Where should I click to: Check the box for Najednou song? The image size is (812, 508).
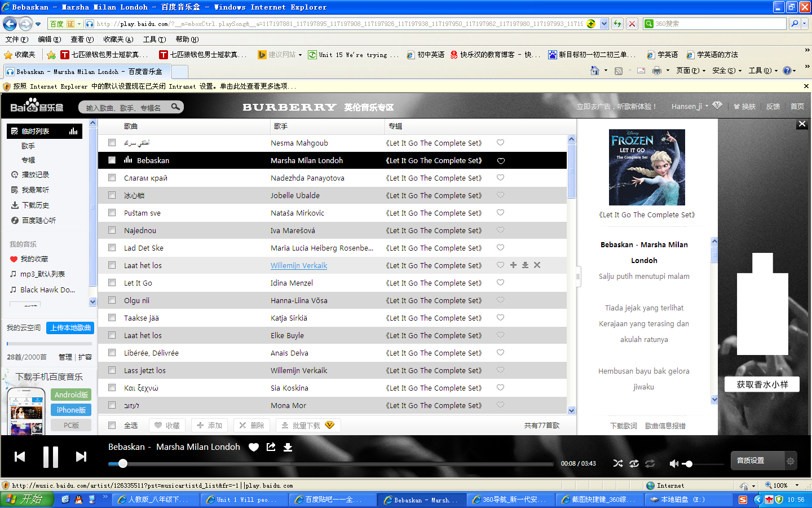click(112, 230)
